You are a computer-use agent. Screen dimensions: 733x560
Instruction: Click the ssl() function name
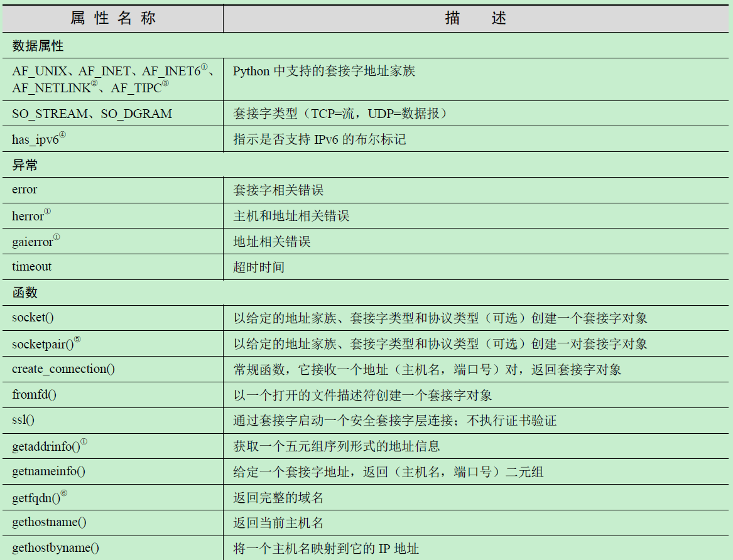coord(23,420)
